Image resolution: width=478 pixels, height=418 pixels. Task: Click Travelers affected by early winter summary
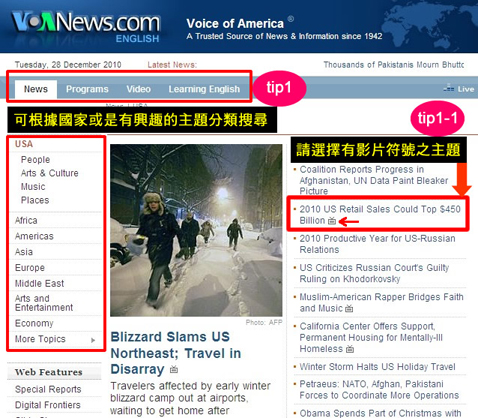191,398
